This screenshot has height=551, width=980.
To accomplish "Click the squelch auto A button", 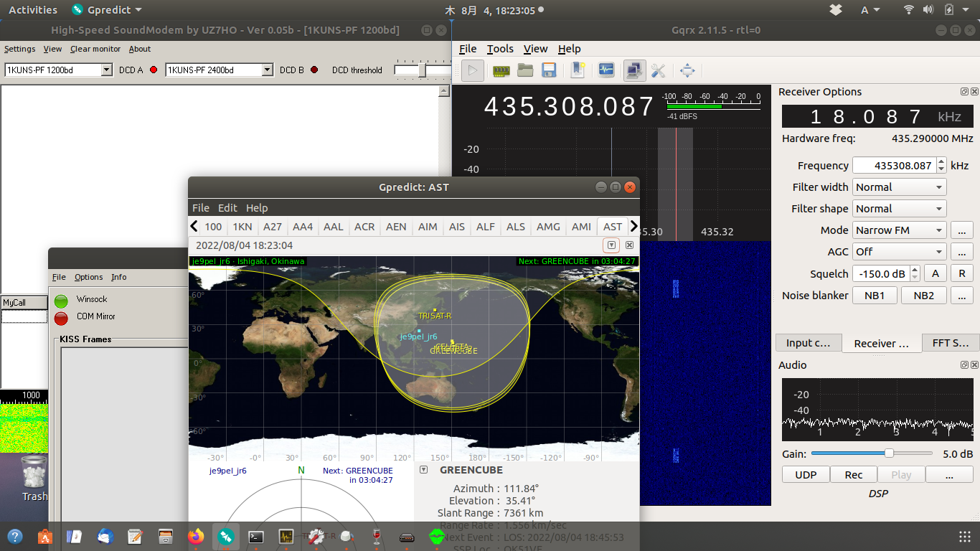I will (936, 273).
